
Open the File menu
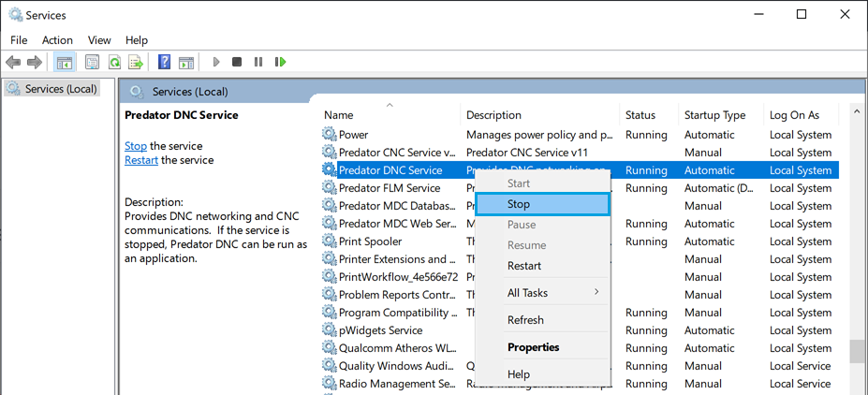coord(19,40)
